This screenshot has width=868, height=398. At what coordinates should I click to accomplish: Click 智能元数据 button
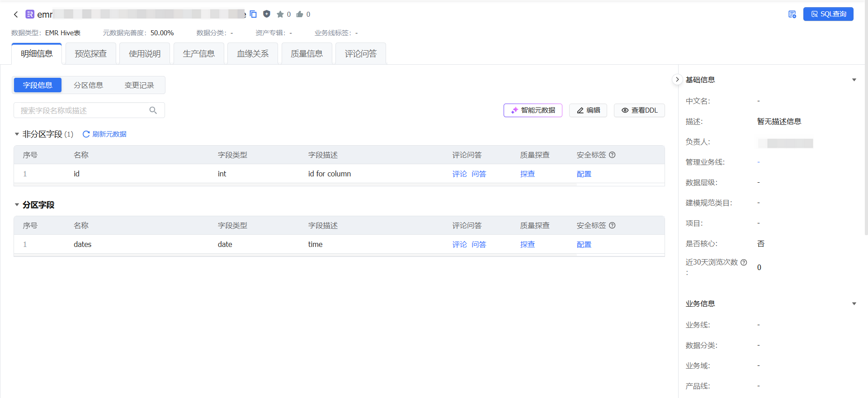[x=533, y=110]
